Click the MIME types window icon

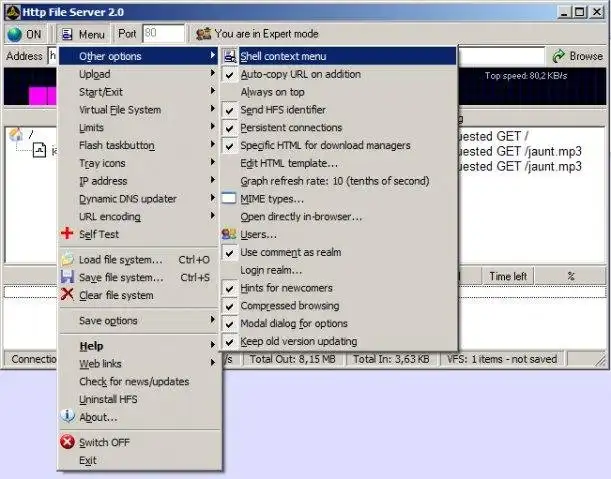click(229, 198)
